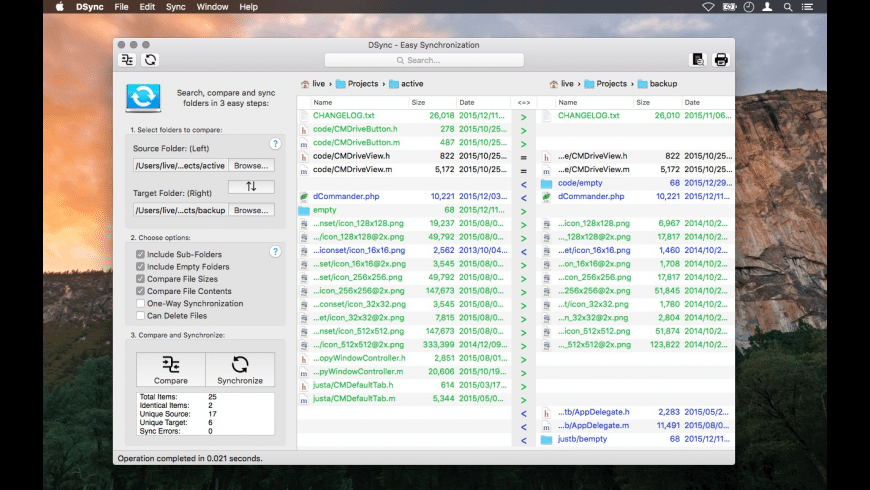Click the print toolbar icon
This screenshot has height=490, width=870.
[x=721, y=60]
